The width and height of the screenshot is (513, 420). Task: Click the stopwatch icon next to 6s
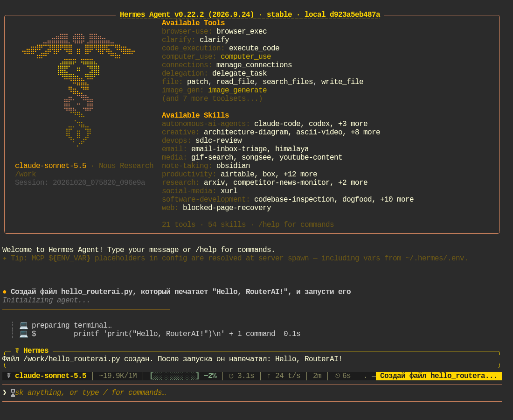[337, 376]
